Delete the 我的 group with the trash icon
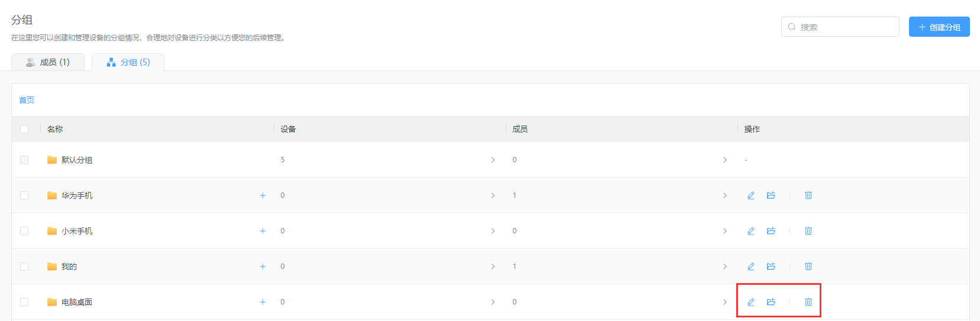980x321 pixels. [808, 267]
